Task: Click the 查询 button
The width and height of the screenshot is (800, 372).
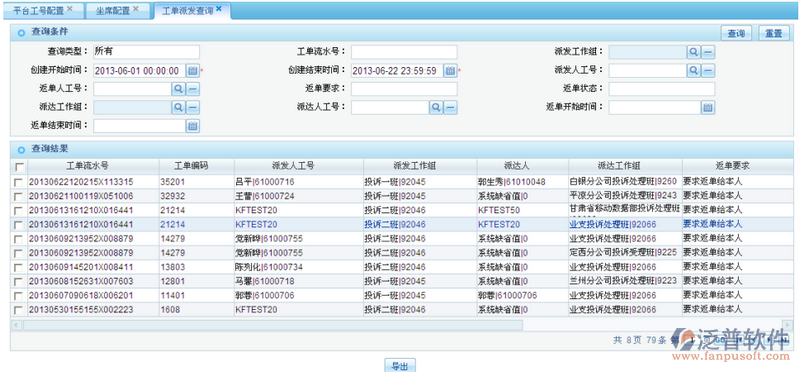Action: 736,34
